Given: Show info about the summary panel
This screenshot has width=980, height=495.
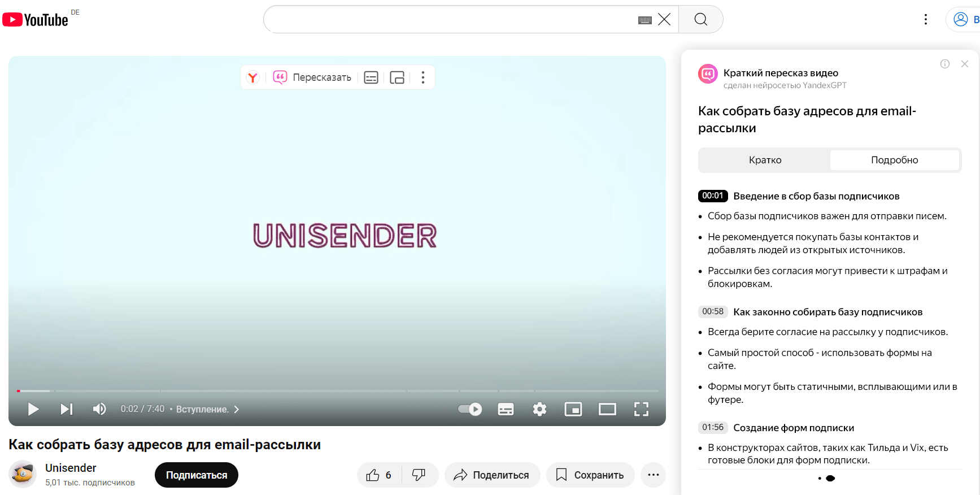Looking at the screenshot, I should (945, 64).
